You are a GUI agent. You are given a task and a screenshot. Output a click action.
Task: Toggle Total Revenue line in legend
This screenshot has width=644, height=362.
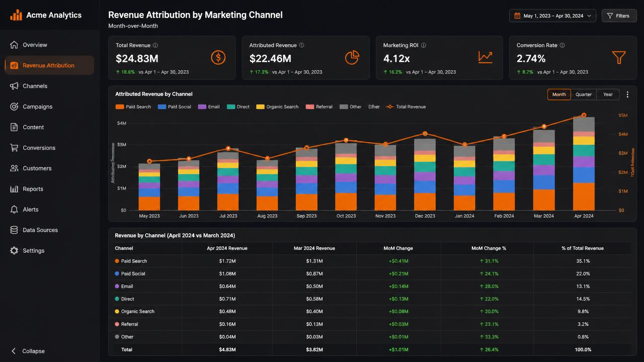click(406, 107)
